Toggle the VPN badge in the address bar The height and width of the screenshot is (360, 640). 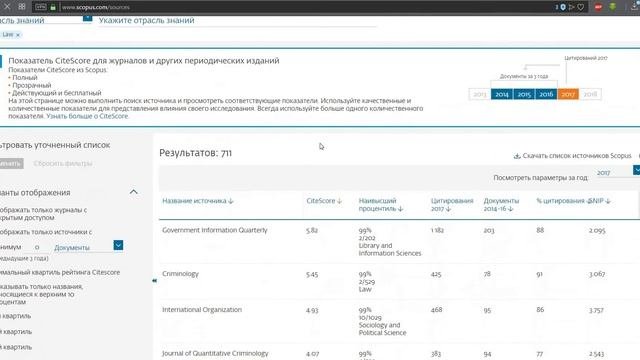[40, 7]
